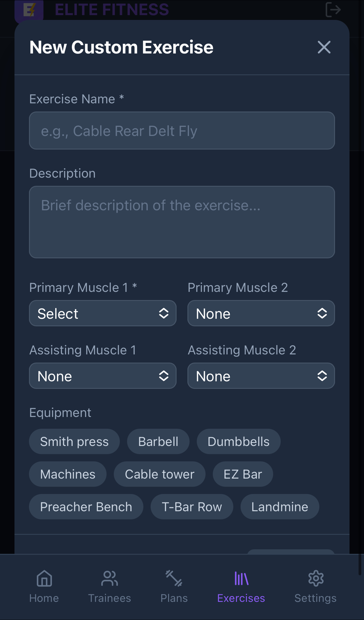The height and width of the screenshot is (620, 364).
Task: Toggle the Smith press equipment chip
Action: point(74,441)
